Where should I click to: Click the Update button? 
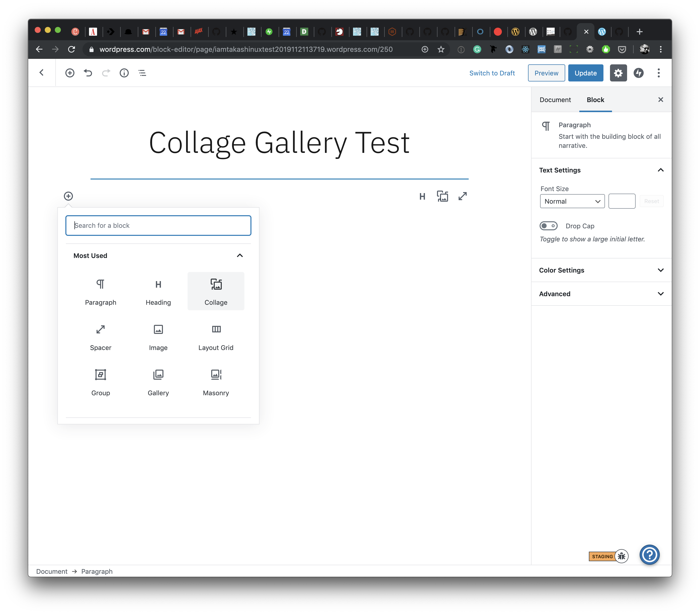(585, 73)
